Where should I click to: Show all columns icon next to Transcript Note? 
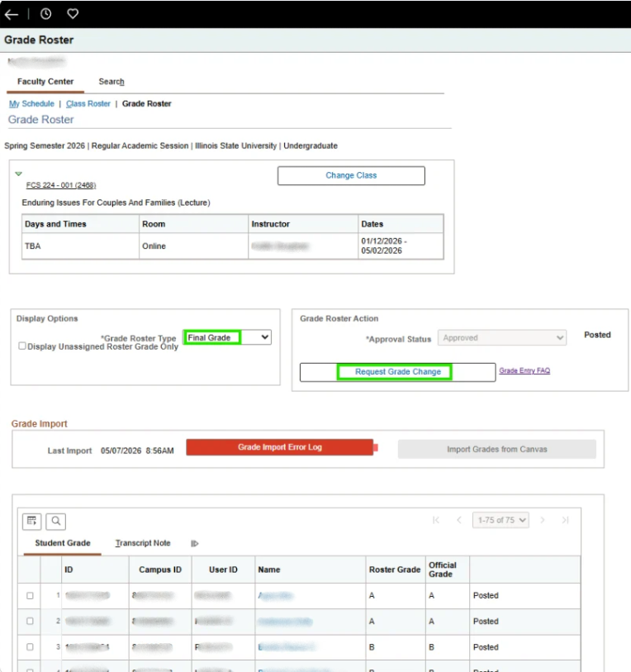coord(194,543)
